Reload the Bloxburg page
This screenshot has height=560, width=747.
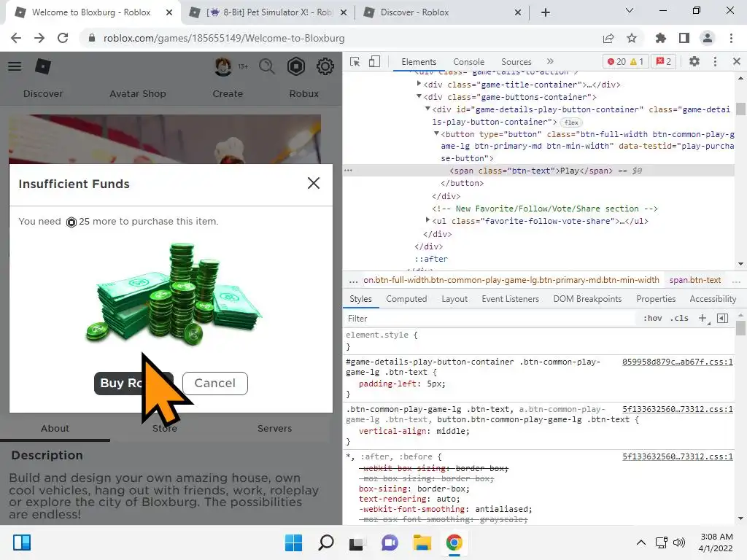pyautogui.click(x=63, y=38)
